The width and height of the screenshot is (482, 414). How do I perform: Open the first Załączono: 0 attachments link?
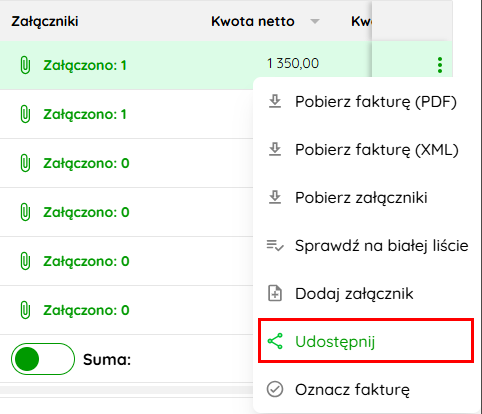[x=86, y=163]
